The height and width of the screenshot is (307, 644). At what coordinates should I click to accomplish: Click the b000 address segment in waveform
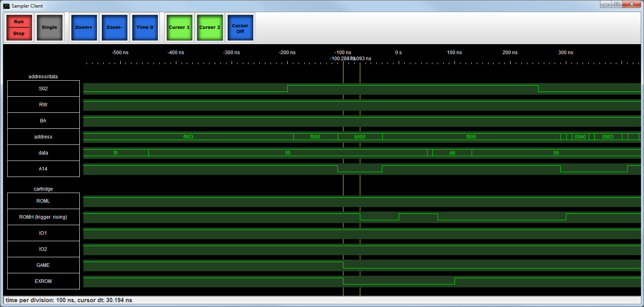pos(359,137)
